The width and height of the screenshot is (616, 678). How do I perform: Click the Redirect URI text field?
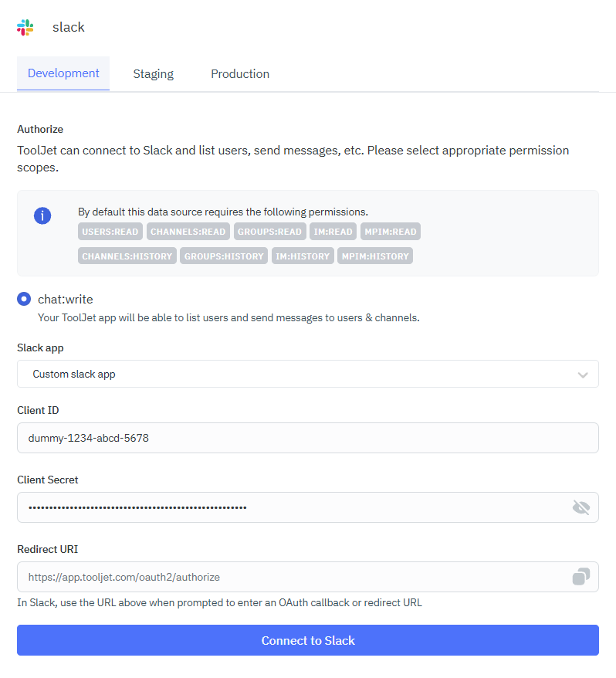(293, 577)
